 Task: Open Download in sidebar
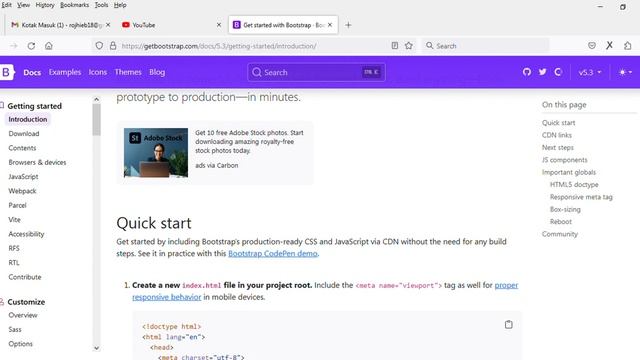(x=24, y=133)
